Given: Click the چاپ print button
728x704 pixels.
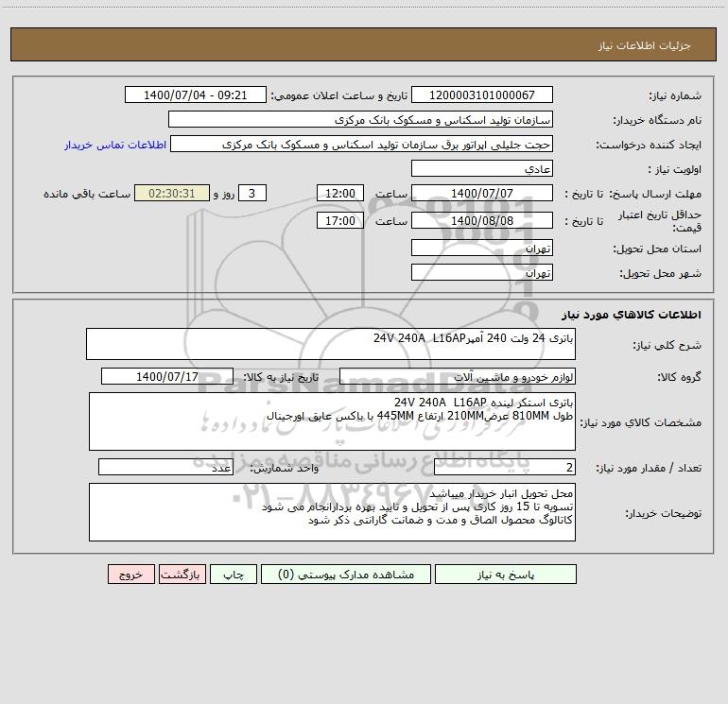Looking at the screenshot, I should click(x=234, y=574).
